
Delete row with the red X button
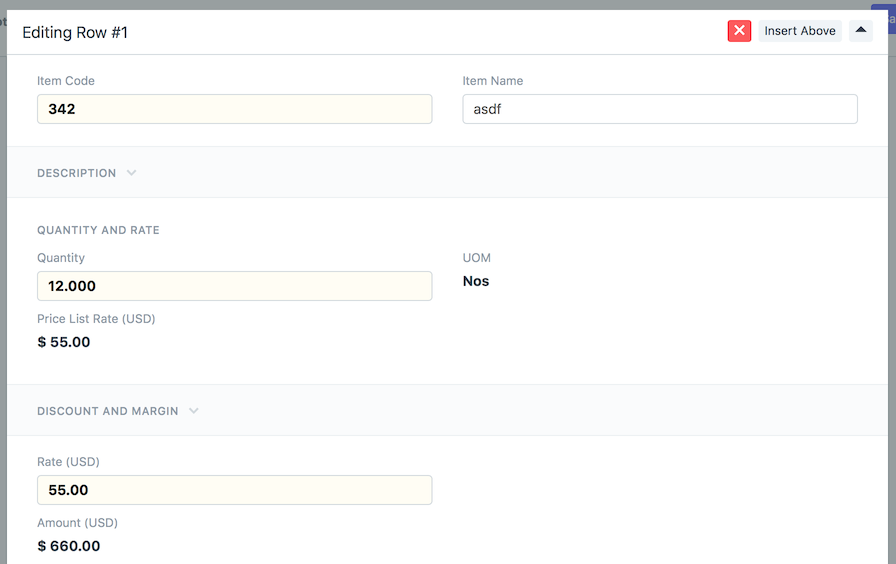tap(739, 31)
